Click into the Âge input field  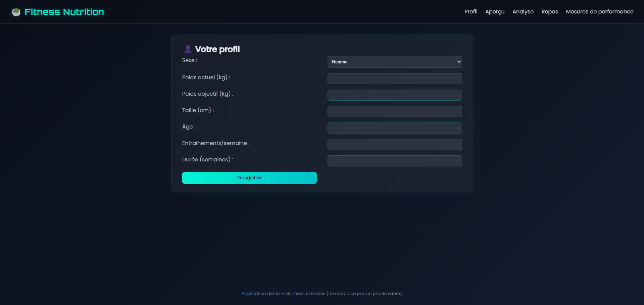click(394, 128)
